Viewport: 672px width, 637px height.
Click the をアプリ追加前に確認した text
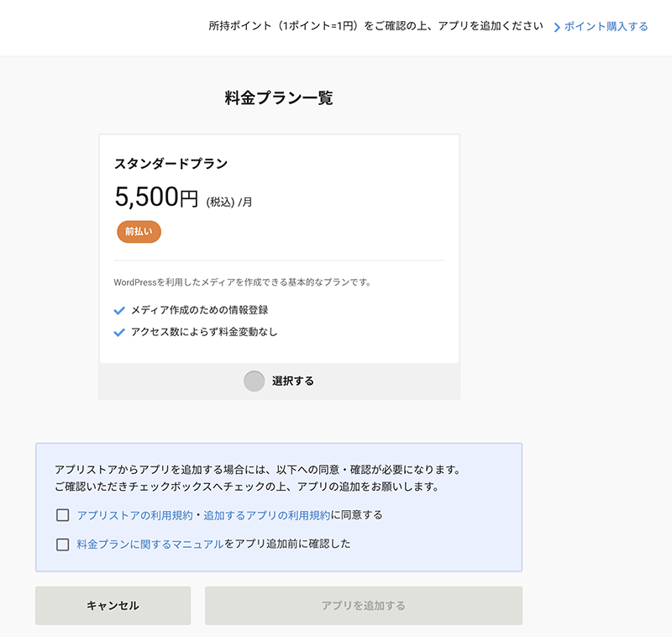287,545
